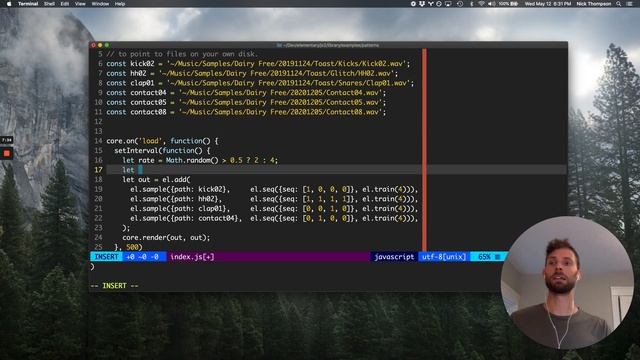Open the Edit menu

[65, 4]
